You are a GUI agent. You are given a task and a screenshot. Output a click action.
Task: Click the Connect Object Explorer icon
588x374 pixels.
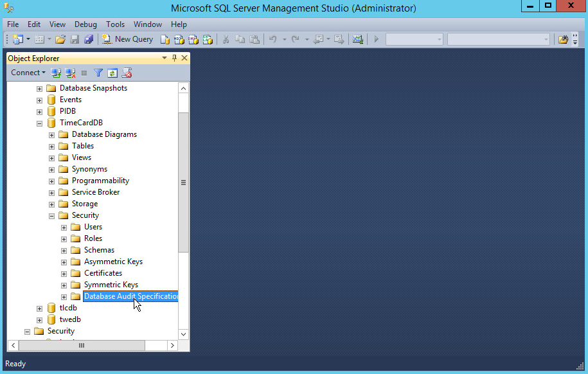click(57, 73)
